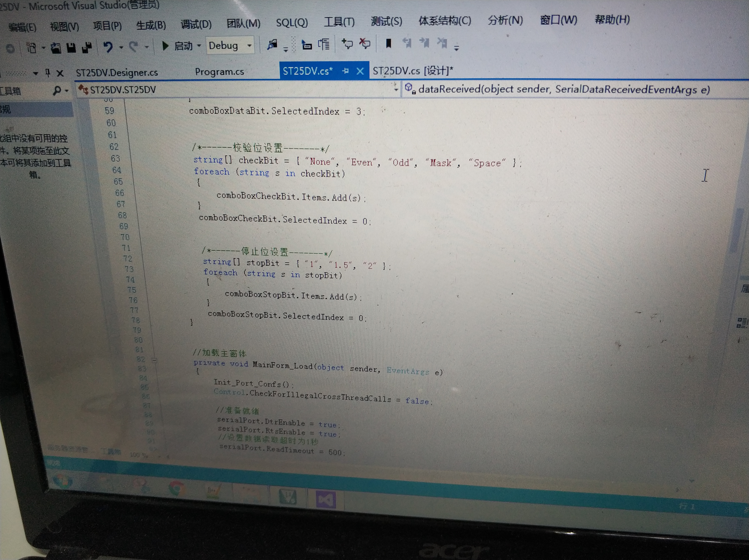Click the increase indent toolbar icon
This screenshot has height=560, width=749.
(324, 44)
